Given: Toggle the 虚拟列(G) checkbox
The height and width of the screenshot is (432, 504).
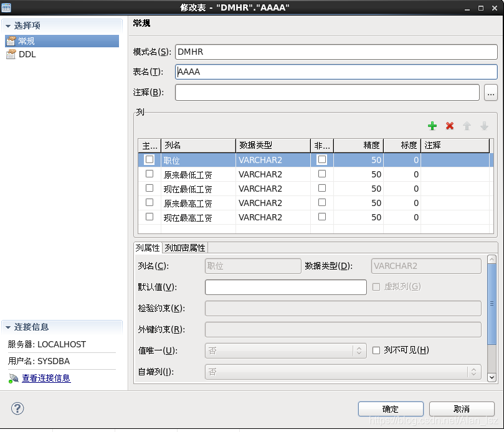Looking at the screenshot, I should click(x=376, y=287).
